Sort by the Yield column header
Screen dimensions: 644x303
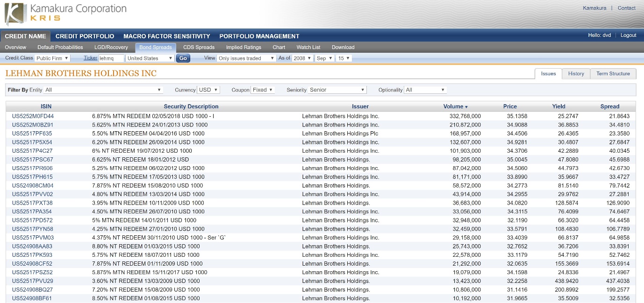tap(558, 106)
